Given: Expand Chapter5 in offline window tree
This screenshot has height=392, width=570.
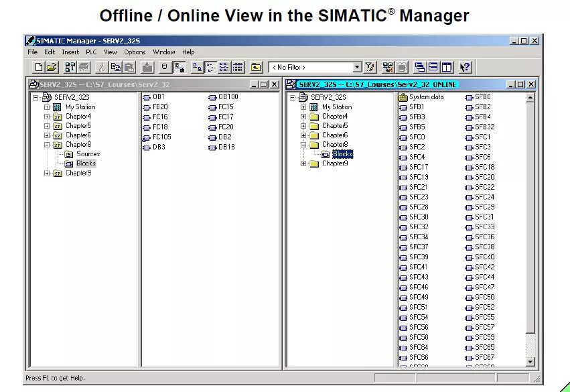Looking at the screenshot, I should tap(46, 126).
